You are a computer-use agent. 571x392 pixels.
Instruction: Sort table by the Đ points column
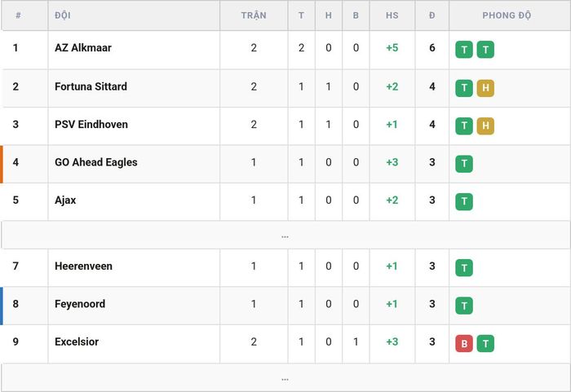(x=432, y=15)
